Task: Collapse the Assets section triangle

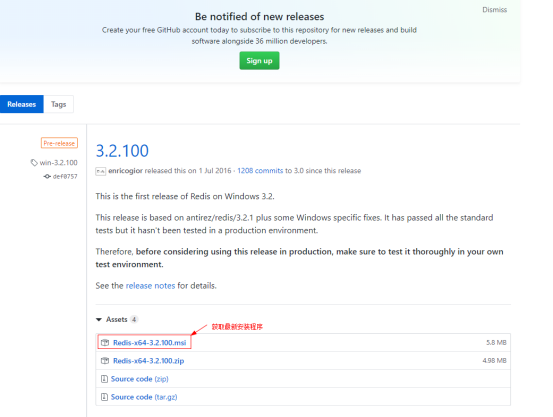Action: (x=99, y=320)
